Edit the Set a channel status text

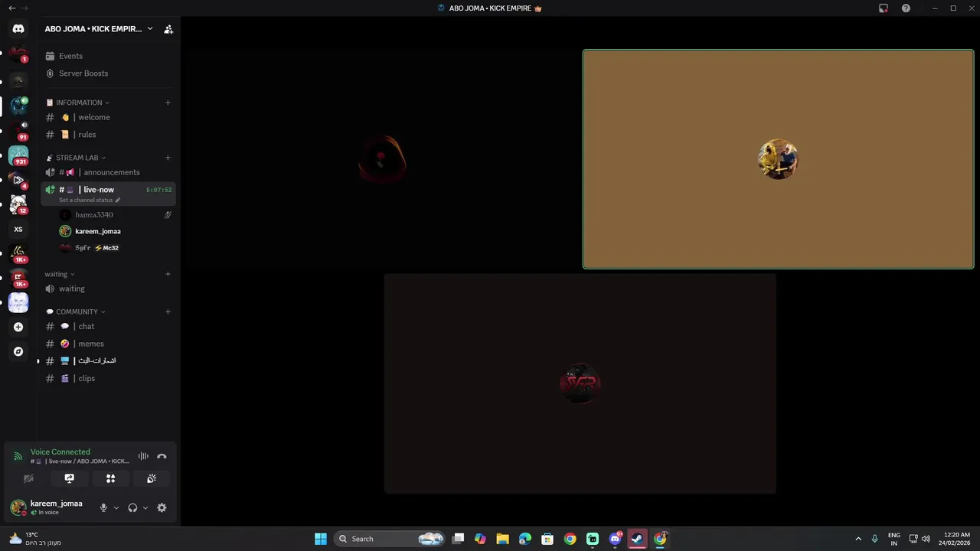[x=90, y=200]
